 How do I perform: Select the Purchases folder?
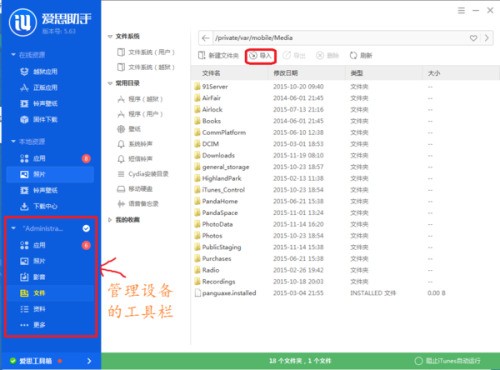pos(213,259)
